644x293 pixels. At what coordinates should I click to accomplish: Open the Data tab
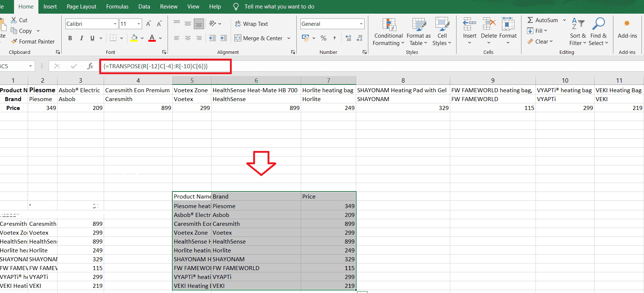[x=144, y=7]
